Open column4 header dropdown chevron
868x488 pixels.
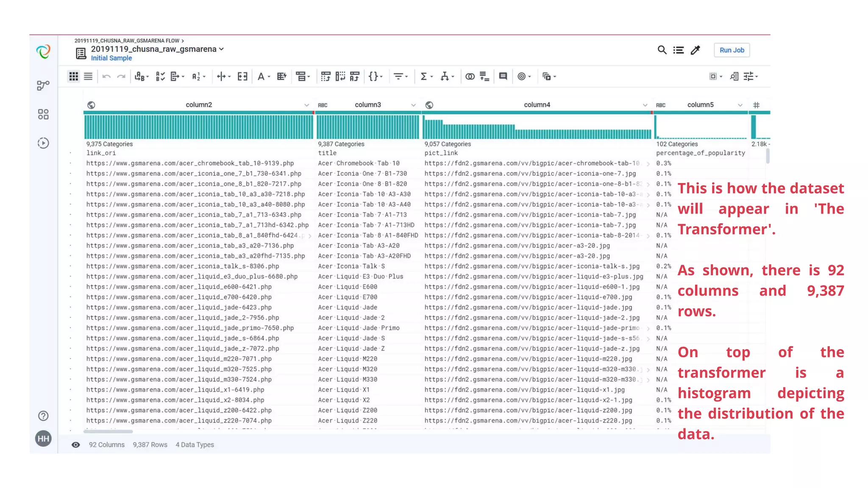tap(645, 105)
